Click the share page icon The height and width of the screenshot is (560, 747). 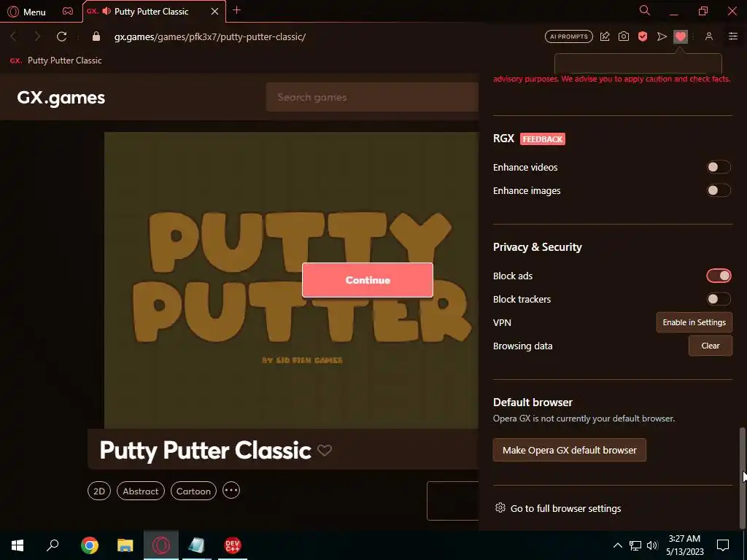(605, 36)
